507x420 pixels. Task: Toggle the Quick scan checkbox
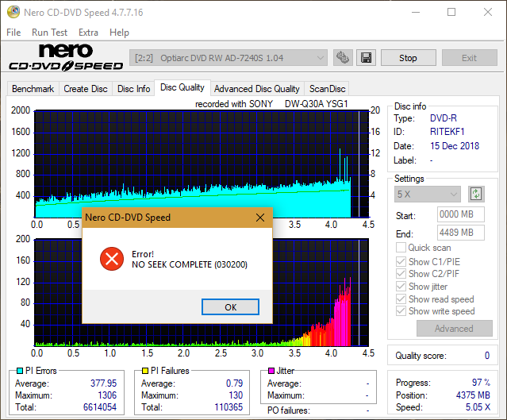(x=401, y=248)
